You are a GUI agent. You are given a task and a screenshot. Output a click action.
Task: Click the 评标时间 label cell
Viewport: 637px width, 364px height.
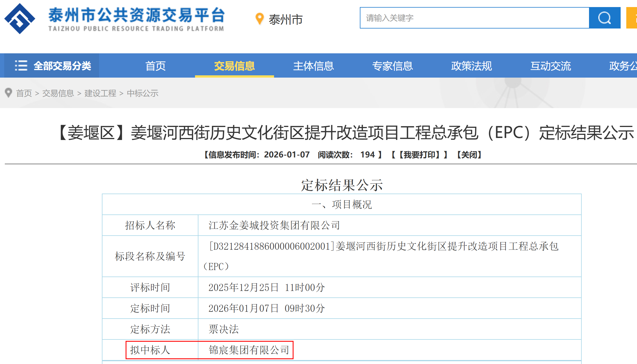(150, 287)
